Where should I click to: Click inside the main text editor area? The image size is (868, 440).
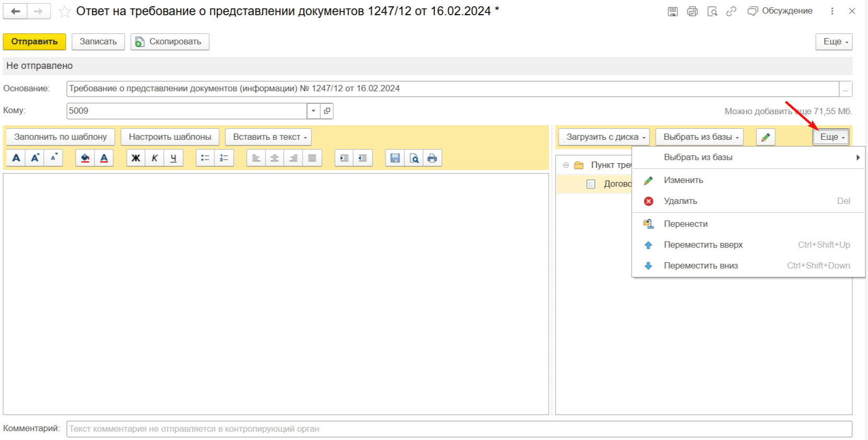click(x=276, y=294)
